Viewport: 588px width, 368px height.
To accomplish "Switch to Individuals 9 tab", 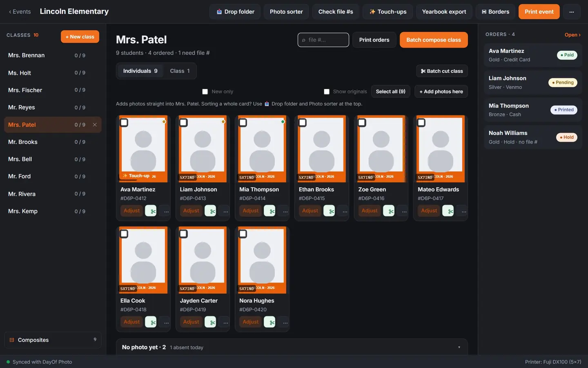I will point(140,71).
